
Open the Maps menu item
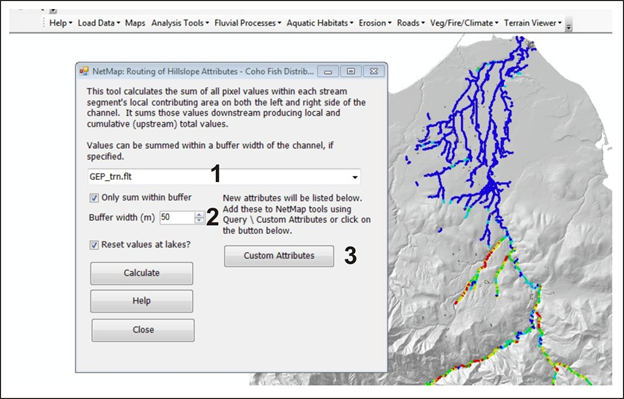click(x=135, y=23)
